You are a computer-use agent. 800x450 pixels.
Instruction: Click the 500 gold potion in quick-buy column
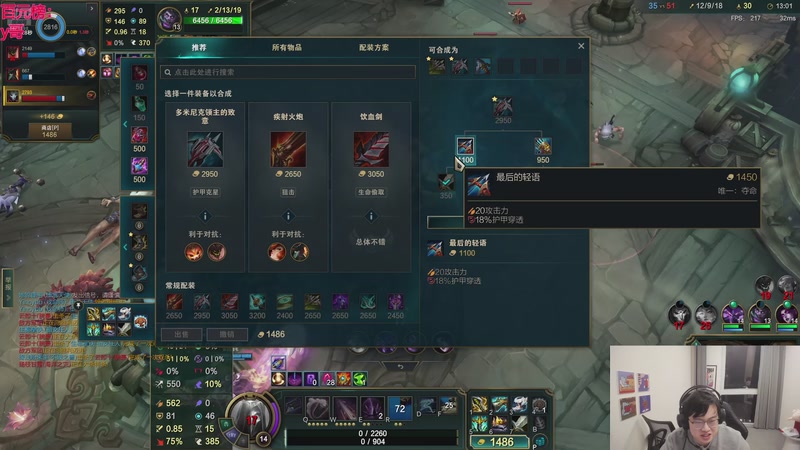(139, 136)
